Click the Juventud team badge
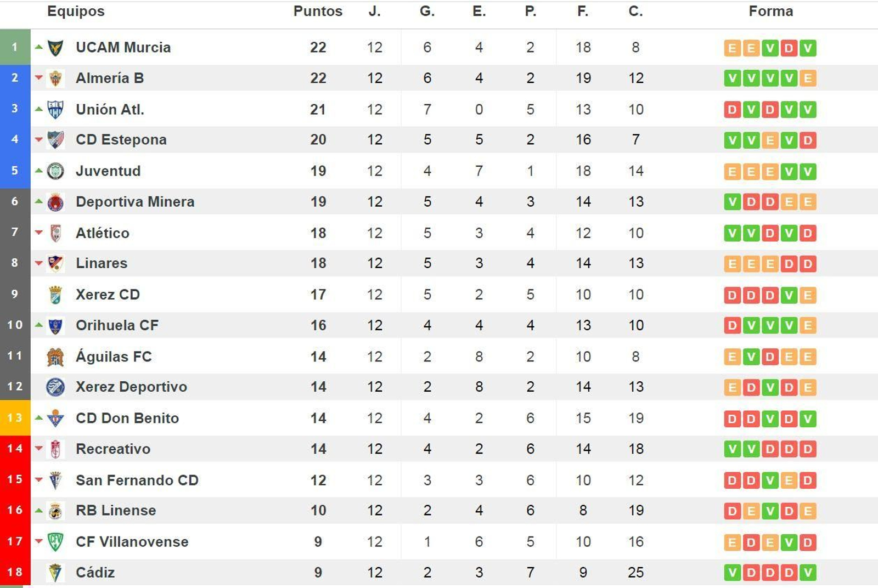Image resolution: width=878 pixels, height=588 pixels. [55, 171]
